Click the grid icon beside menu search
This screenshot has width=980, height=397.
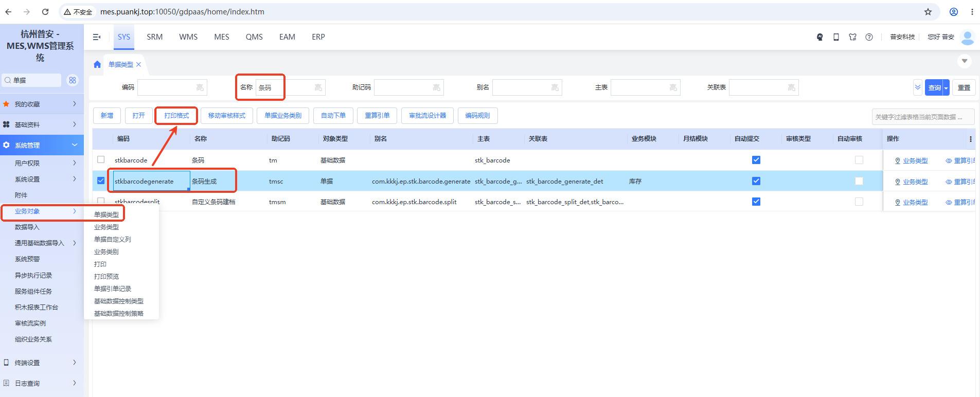pyautogui.click(x=73, y=80)
